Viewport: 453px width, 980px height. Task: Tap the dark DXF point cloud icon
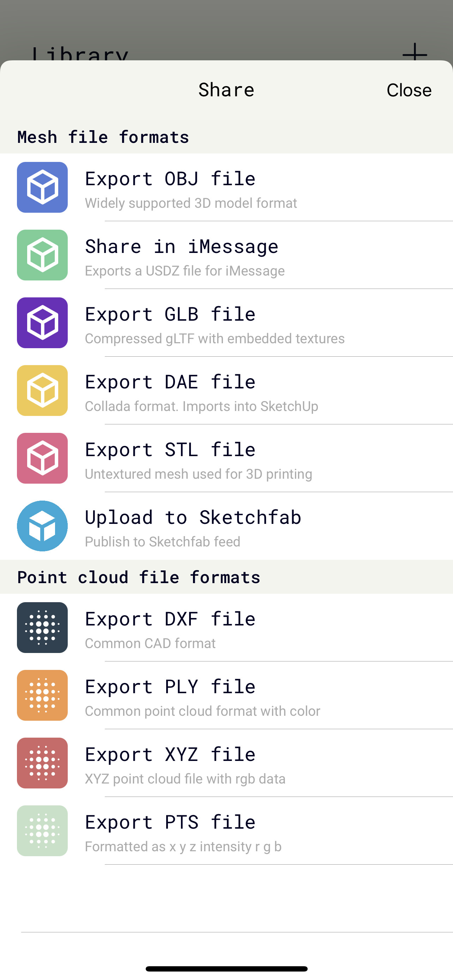coord(42,627)
